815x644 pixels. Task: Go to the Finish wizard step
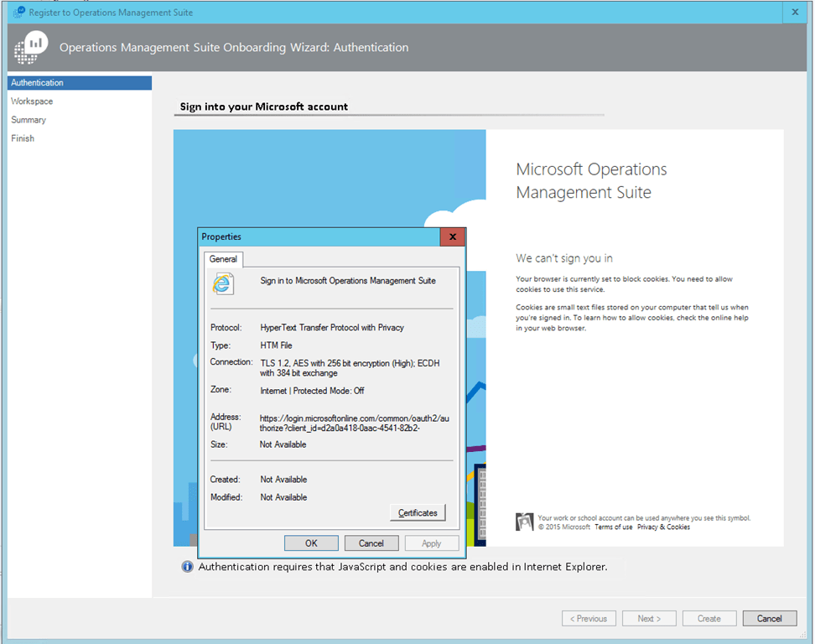23,138
